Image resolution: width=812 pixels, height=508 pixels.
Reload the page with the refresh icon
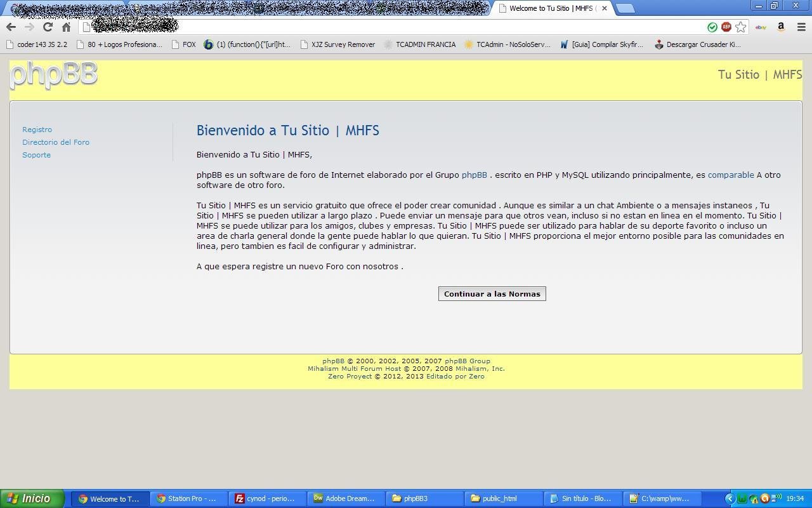tap(47, 27)
